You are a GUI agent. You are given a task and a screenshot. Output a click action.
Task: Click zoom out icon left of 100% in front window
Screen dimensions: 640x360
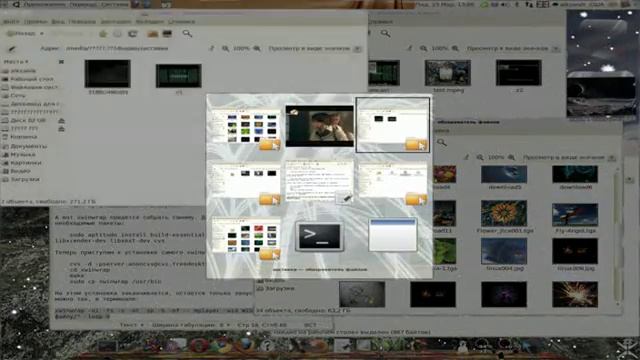click(225, 49)
